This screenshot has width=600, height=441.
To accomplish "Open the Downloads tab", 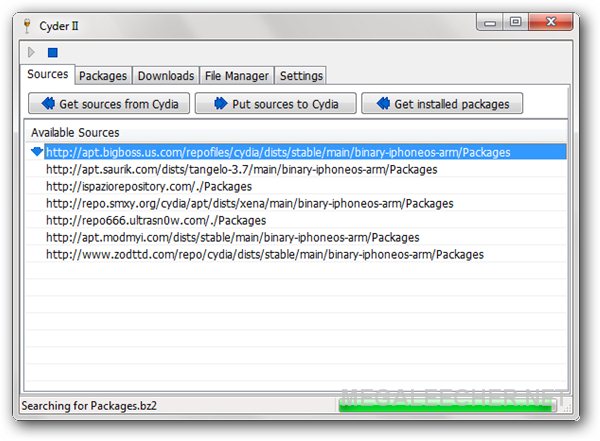I will click(x=166, y=76).
